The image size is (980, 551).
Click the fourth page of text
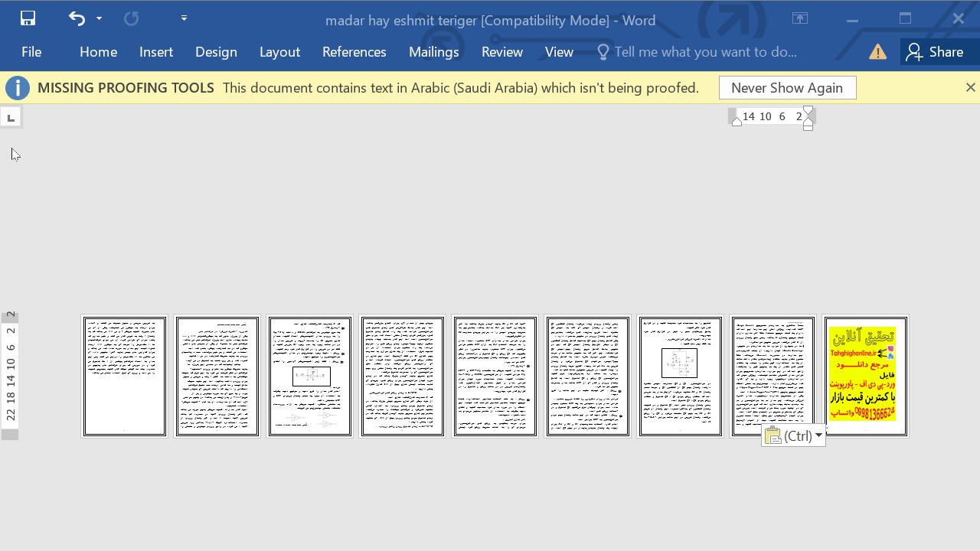pos(403,377)
